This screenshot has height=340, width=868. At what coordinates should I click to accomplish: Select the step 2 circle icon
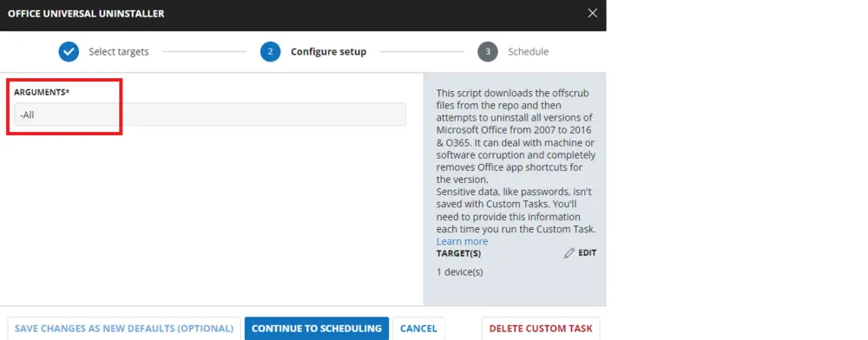point(270,51)
